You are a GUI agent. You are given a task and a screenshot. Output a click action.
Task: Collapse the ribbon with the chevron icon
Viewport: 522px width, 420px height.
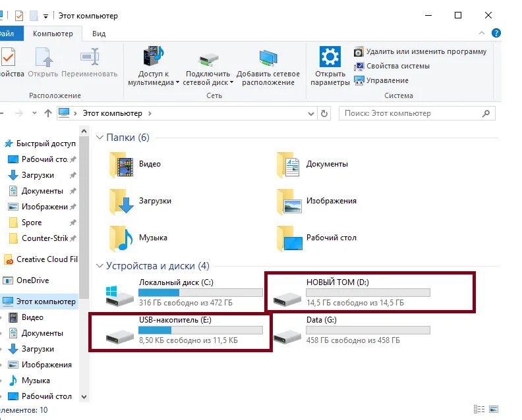click(x=481, y=33)
